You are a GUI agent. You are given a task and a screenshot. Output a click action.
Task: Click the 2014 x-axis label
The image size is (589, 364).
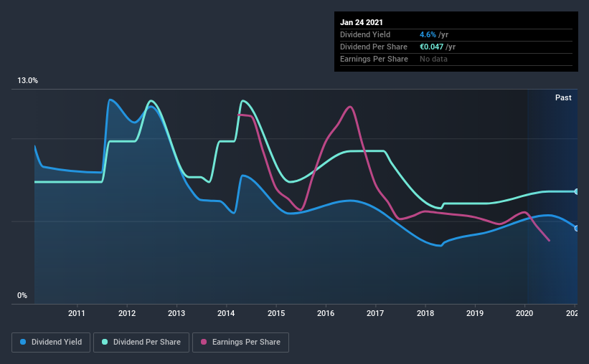tap(226, 313)
